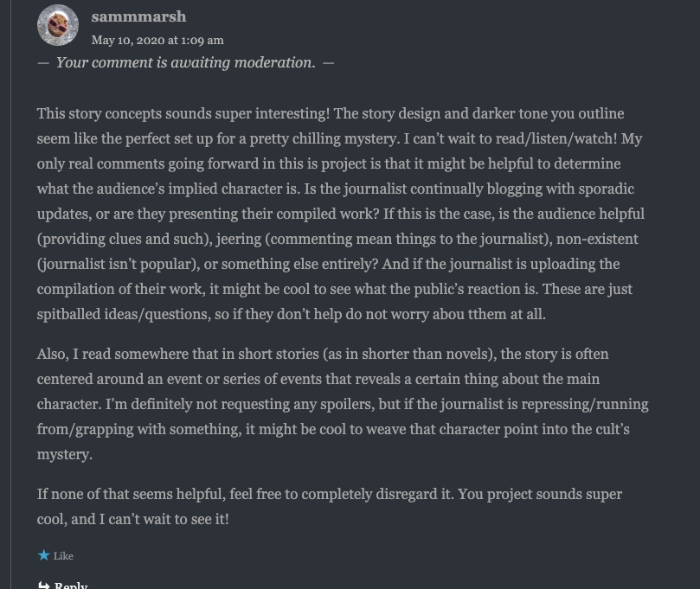Click the Reply link text
700x589 pixels.
point(71,585)
